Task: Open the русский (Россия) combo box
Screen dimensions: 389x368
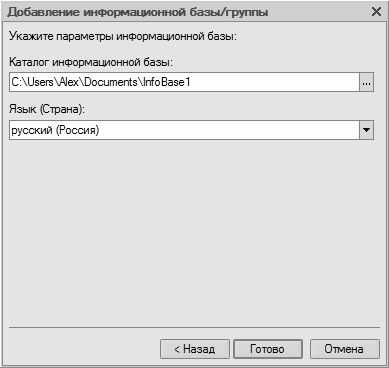Action: pos(191,130)
